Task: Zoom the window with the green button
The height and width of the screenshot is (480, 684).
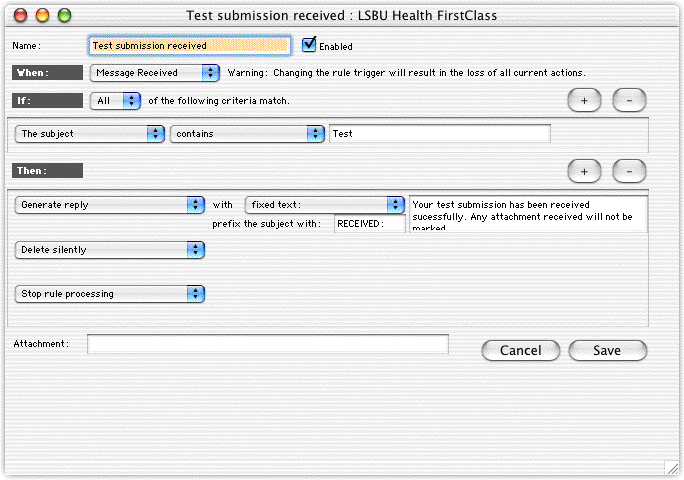Action: click(65, 16)
